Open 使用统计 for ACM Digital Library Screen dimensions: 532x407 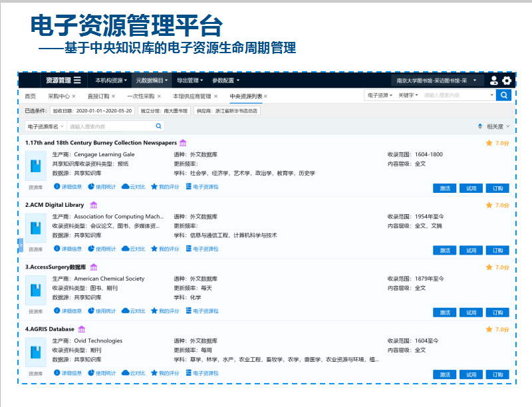pyautogui.click(x=102, y=249)
